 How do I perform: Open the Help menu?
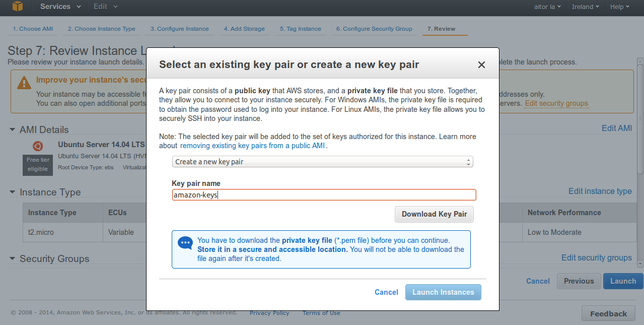click(619, 7)
